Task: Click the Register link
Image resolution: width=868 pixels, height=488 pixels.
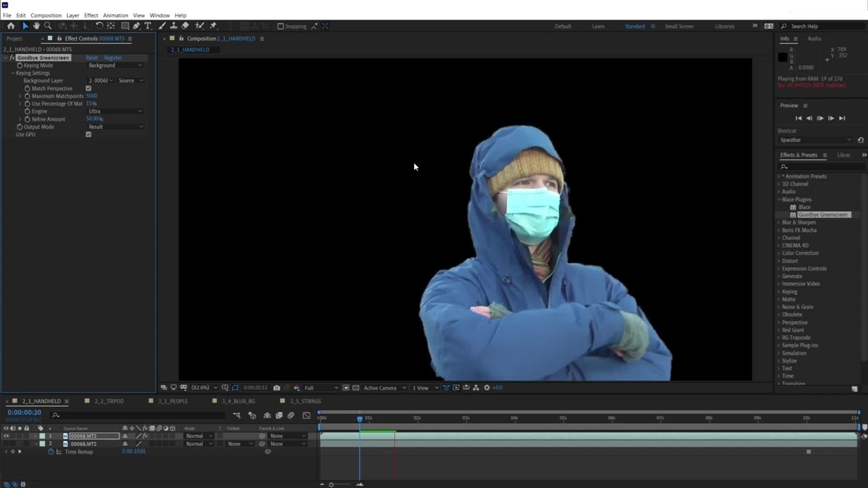Action: pos(113,58)
